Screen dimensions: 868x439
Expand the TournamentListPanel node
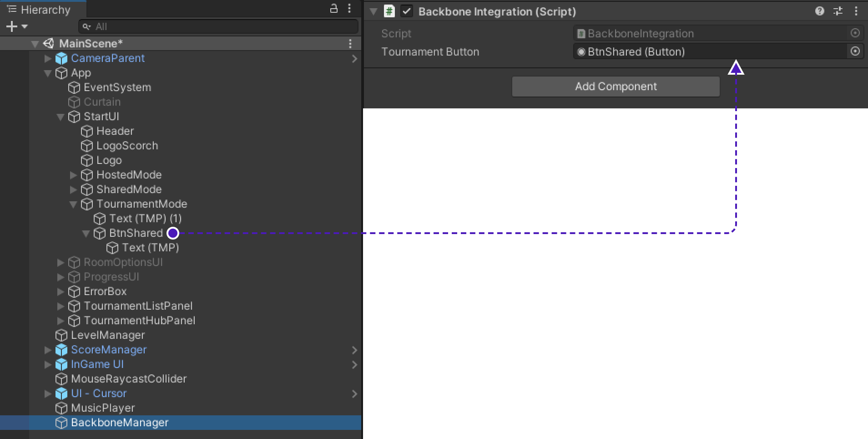tap(60, 306)
